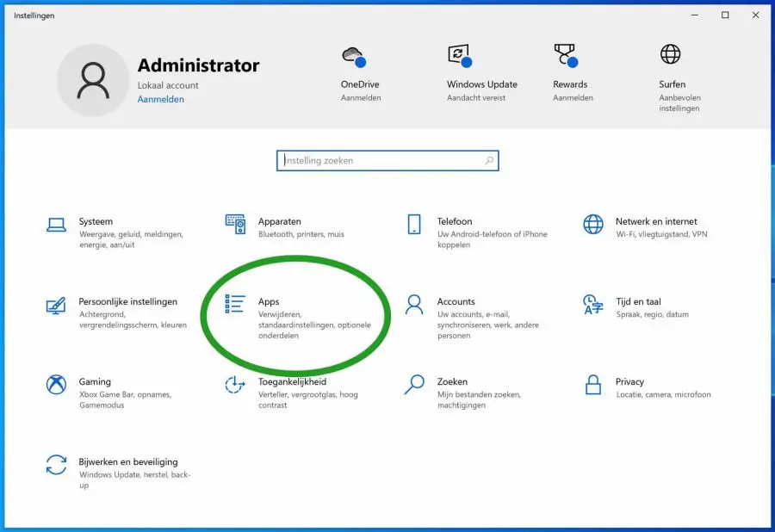Image resolution: width=775 pixels, height=532 pixels.
Task: Click the Windows Update header icon
Action: [460, 55]
